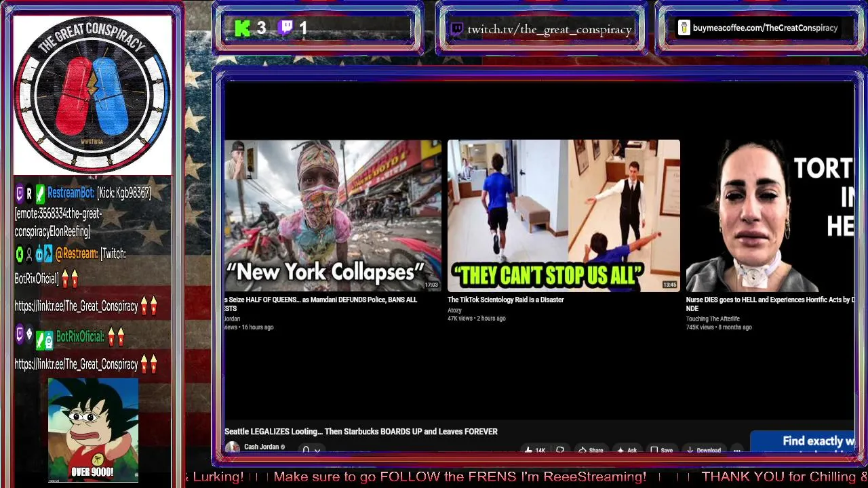Open "The TikTok Scientology Raid is a Disaster" title
This screenshot has width=868, height=488.
[x=506, y=300]
